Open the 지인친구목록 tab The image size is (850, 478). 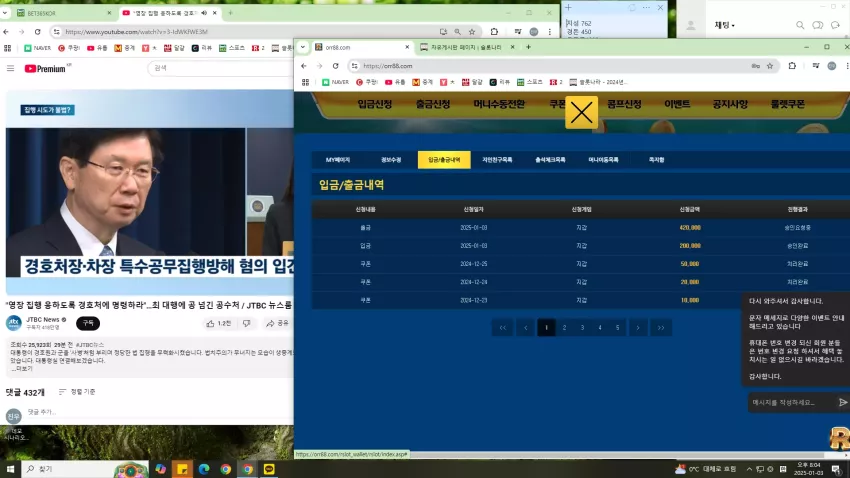coord(497,160)
